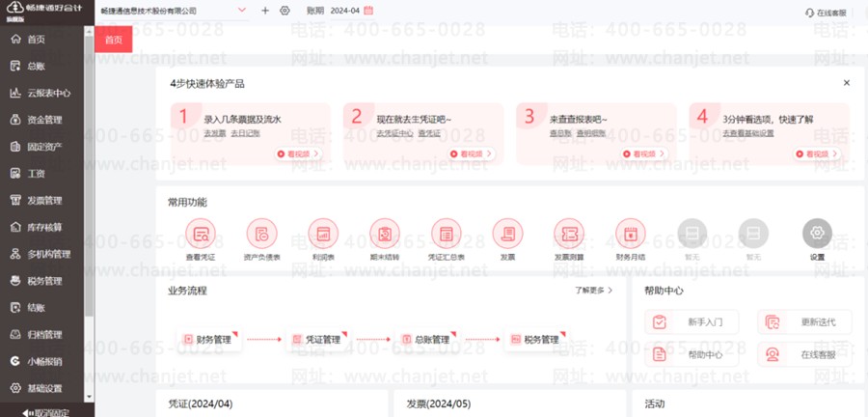Screen dimensions: 868x417
Task: Open the 发票测算 shortcut icon
Action: 569,234
